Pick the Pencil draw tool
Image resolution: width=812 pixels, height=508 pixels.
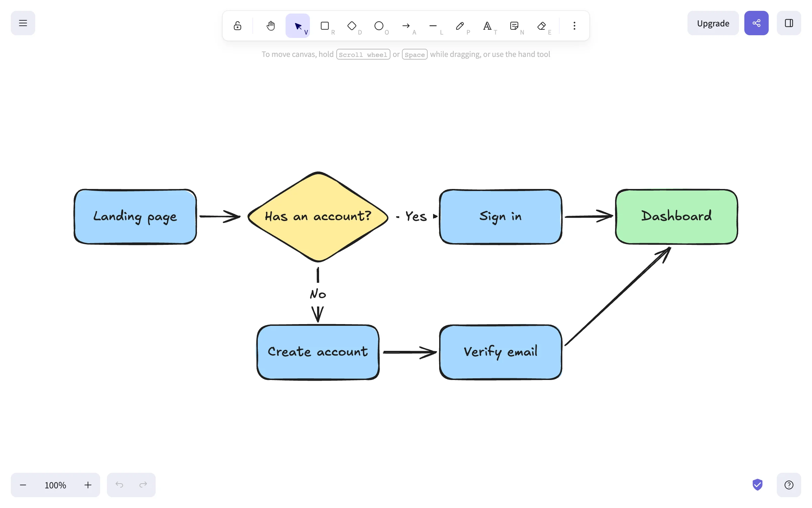click(x=460, y=26)
